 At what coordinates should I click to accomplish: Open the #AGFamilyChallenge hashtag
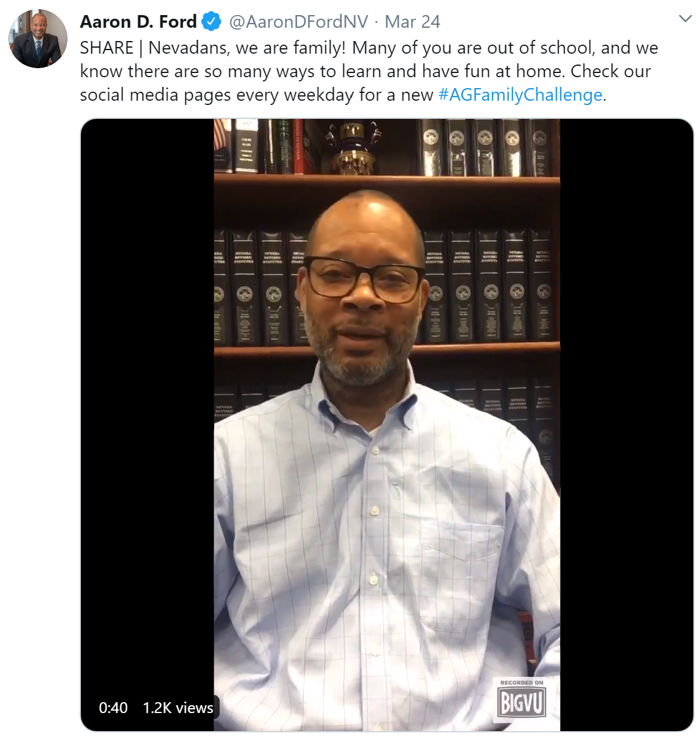(520, 95)
